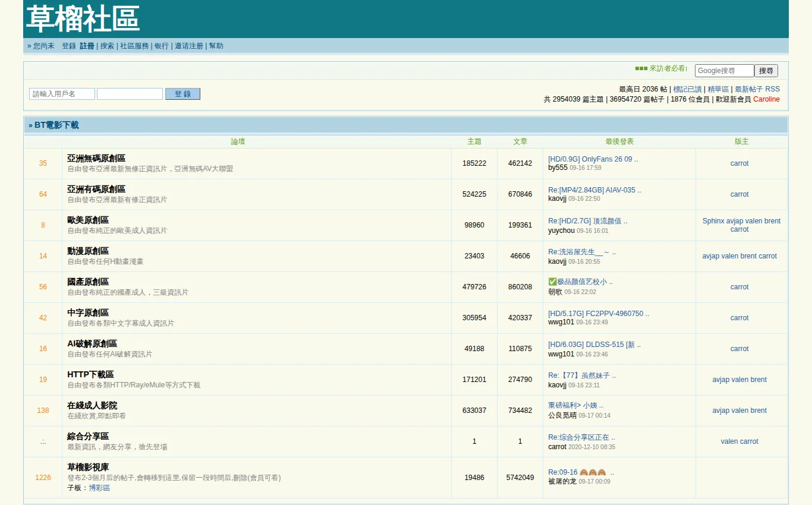Open last post 'Re:[MP4/2.84GB] AIAV-035'
The image size is (812, 505).
click(594, 190)
